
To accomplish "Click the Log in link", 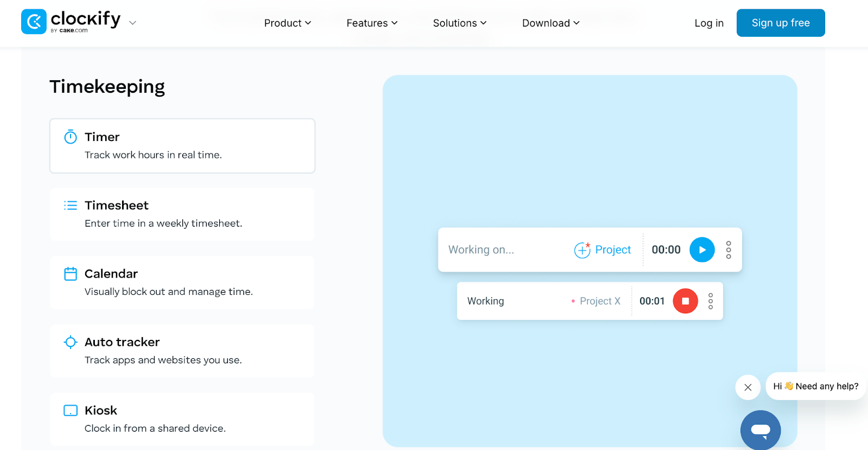I will (709, 23).
